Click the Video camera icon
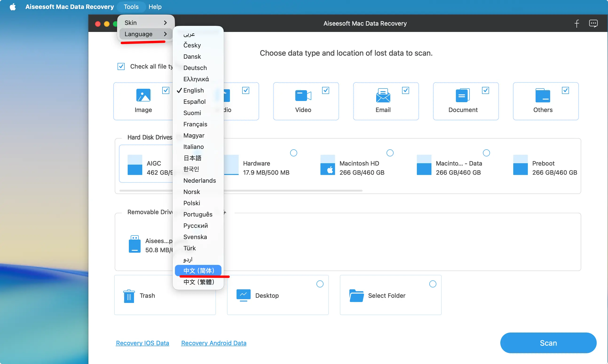The image size is (608, 364). [x=303, y=95]
